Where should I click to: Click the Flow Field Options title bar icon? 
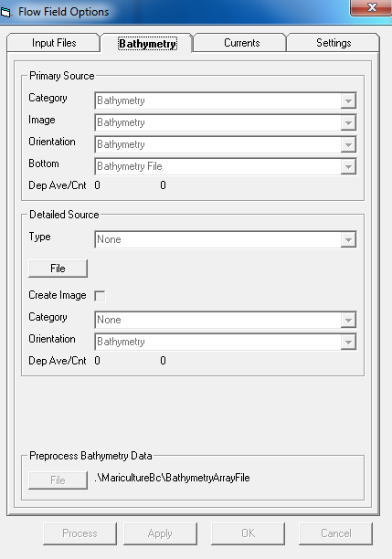point(5,13)
